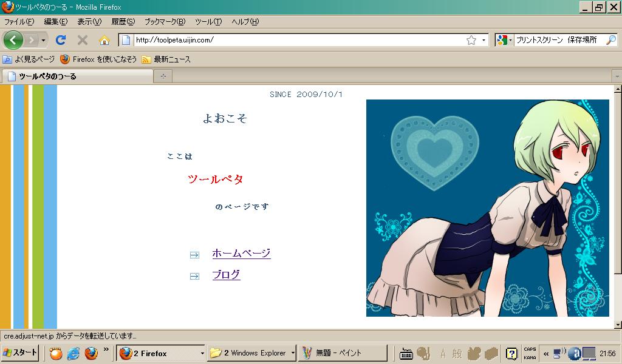Open the 履歴(S) menu
The height and width of the screenshot is (364, 622).
coord(123,22)
